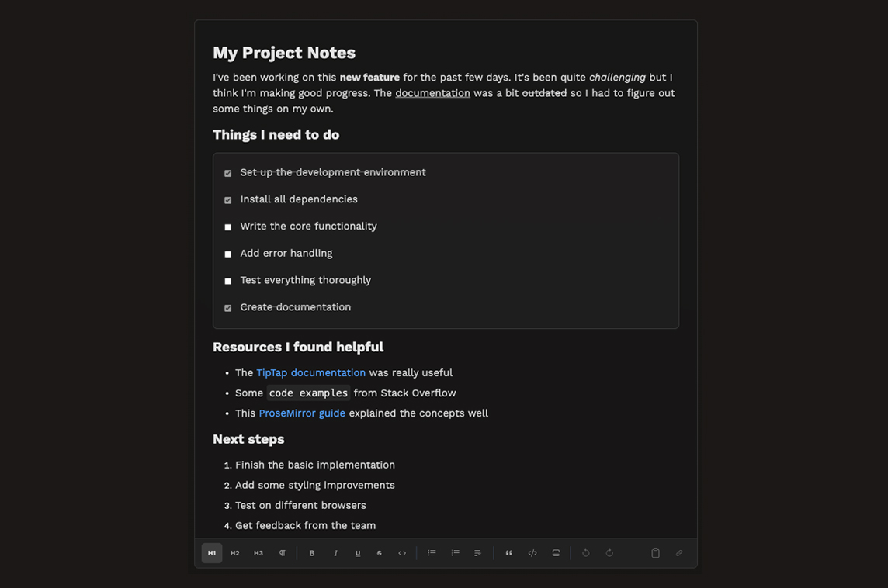This screenshot has width=888, height=588.
Task: Apply strikethrough formatting from the toolbar
Action: point(380,553)
